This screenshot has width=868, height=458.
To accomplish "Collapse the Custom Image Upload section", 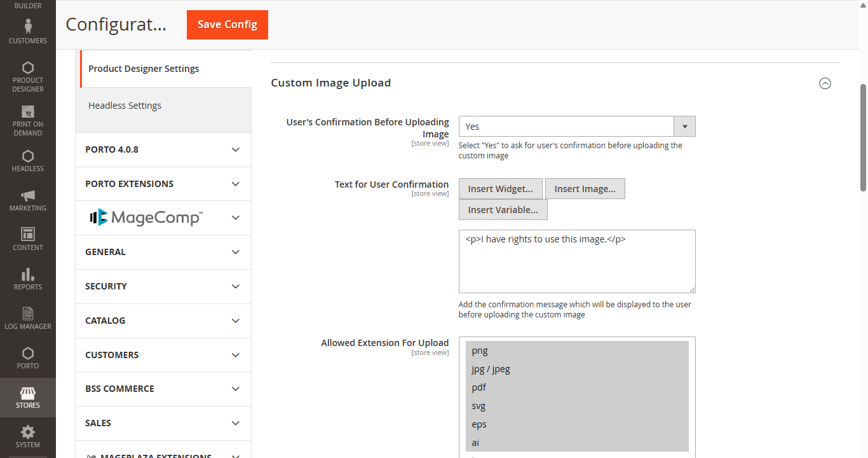I will tap(825, 83).
